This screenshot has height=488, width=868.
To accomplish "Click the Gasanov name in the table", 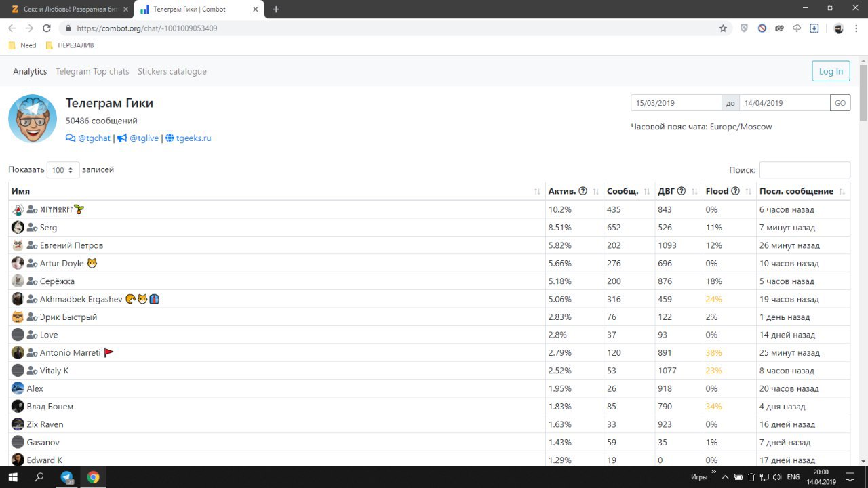I will 43,443.
